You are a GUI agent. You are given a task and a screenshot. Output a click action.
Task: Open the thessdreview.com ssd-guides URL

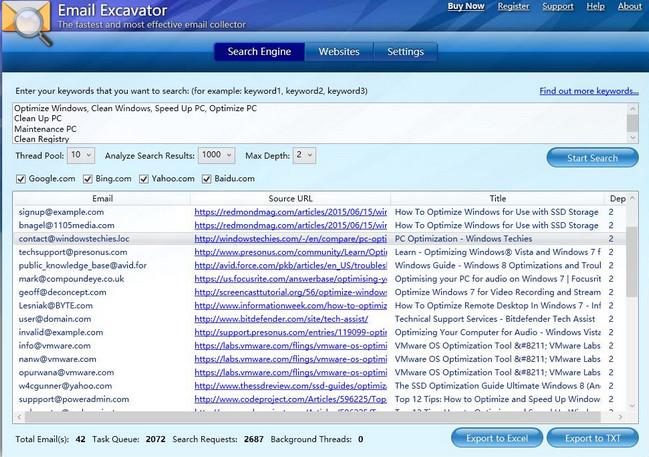pos(291,386)
